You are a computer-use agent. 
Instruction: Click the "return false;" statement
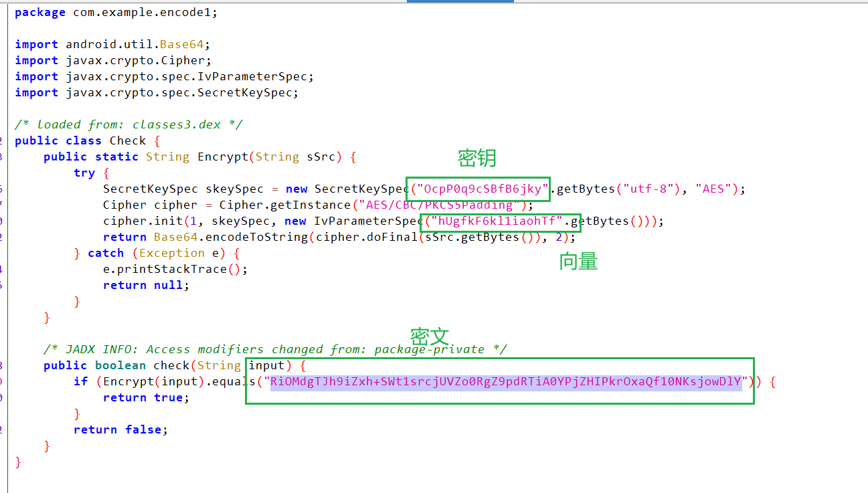pos(120,429)
